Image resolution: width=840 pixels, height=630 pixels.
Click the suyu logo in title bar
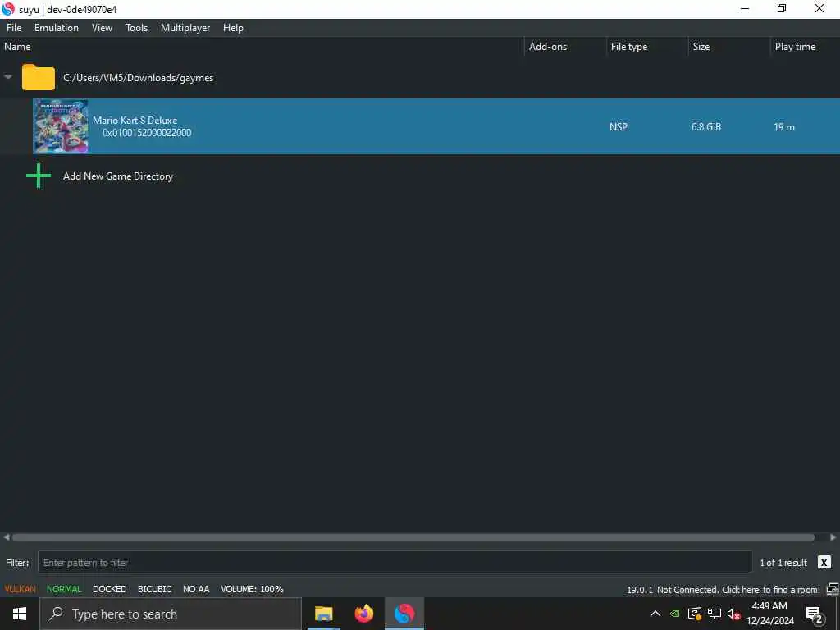click(8, 9)
